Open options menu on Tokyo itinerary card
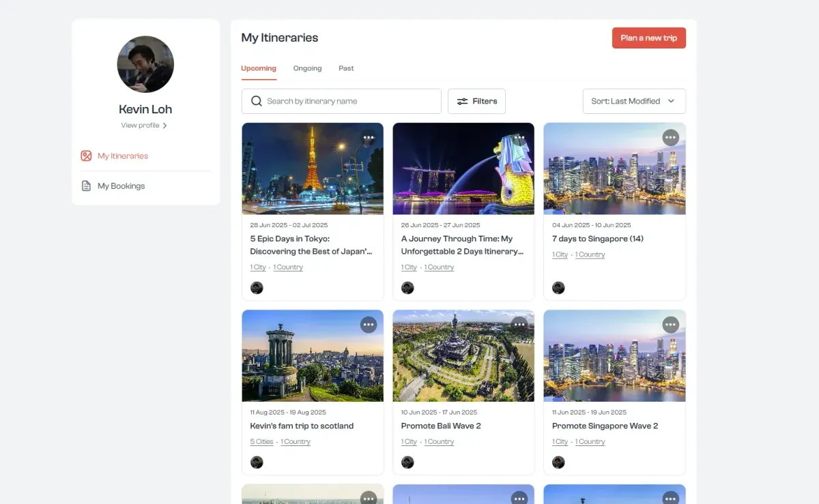819x504 pixels. 369,138
